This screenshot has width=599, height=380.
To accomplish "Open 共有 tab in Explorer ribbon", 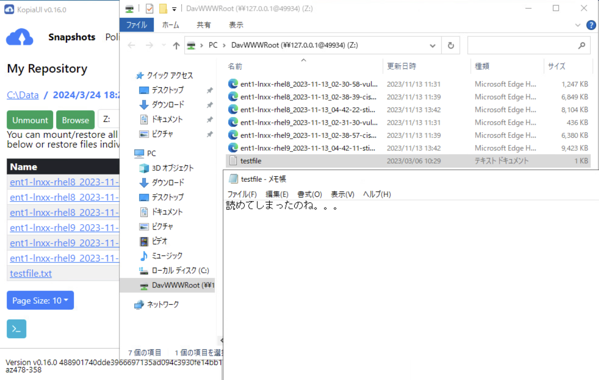I will coord(204,25).
